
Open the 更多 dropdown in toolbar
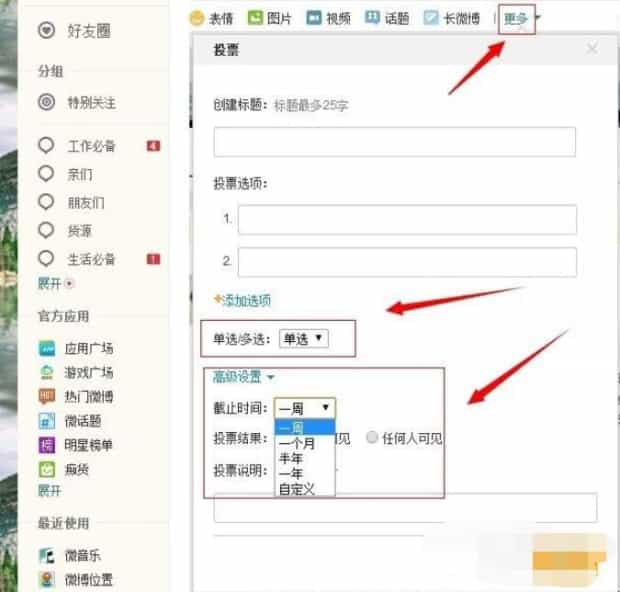(519, 18)
